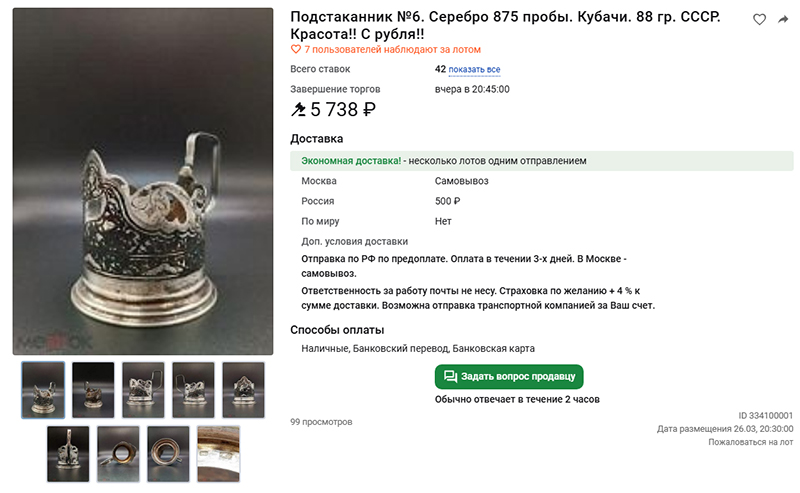View fifth thumbnail with pointed crest
The image size is (800, 493).
(x=243, y=390)
